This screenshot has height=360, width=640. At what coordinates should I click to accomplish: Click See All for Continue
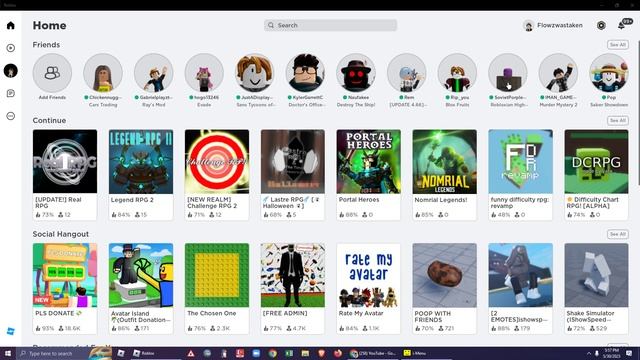tap(618, 120)
